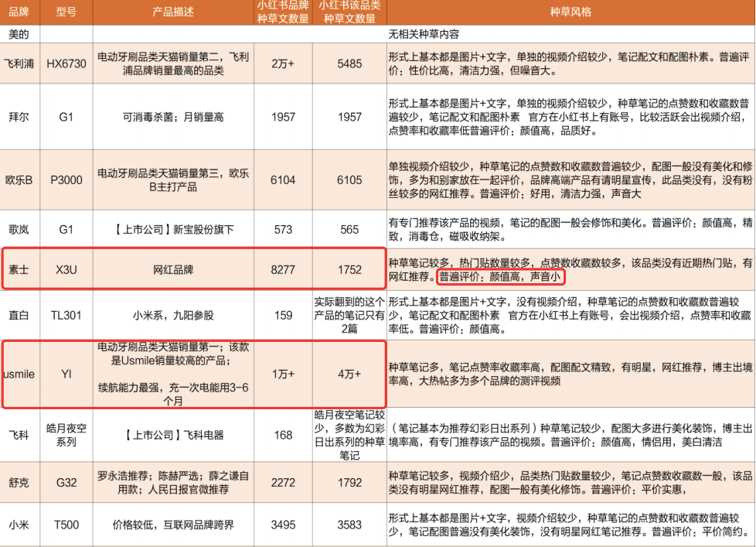The image size is (756, 547).
Task: Select the 573 count cell
Action: pyautogui.click(x=283, y=229)
